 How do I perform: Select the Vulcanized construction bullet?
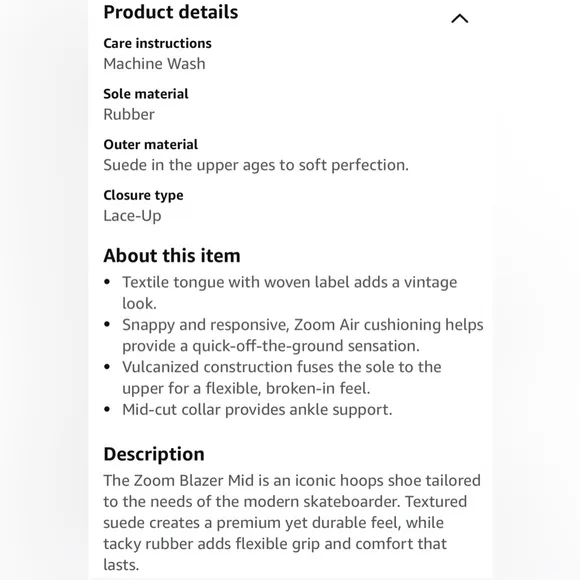point(281,378)
